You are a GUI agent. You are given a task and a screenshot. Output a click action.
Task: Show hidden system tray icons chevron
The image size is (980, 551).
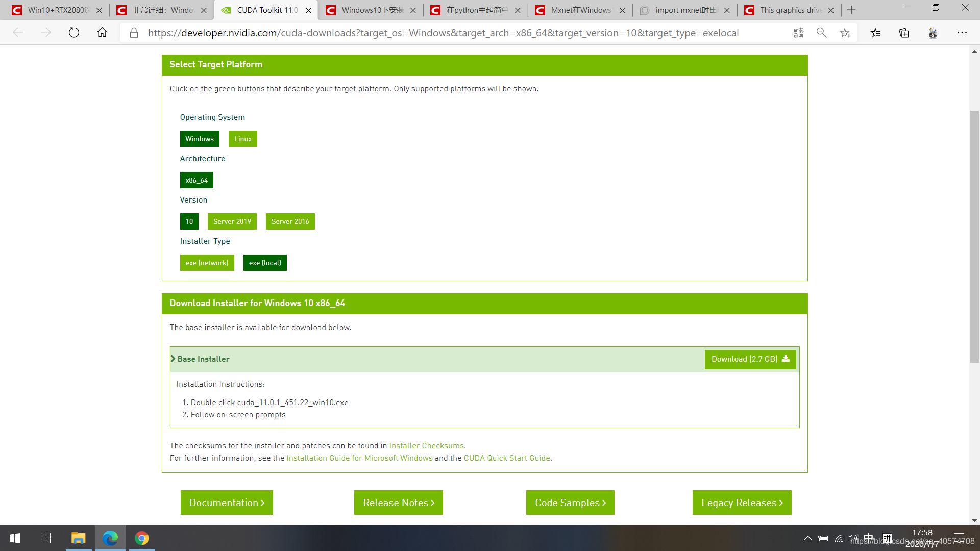tap(807, 538)
